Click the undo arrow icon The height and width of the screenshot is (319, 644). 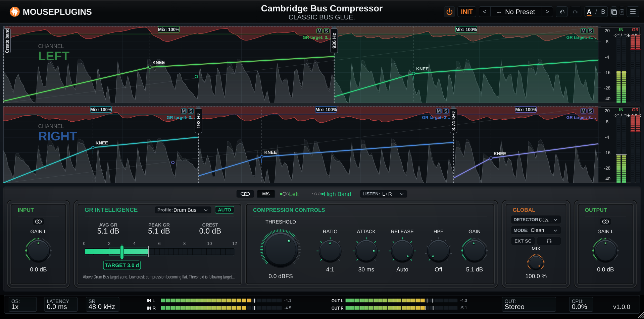coord(562,12)
